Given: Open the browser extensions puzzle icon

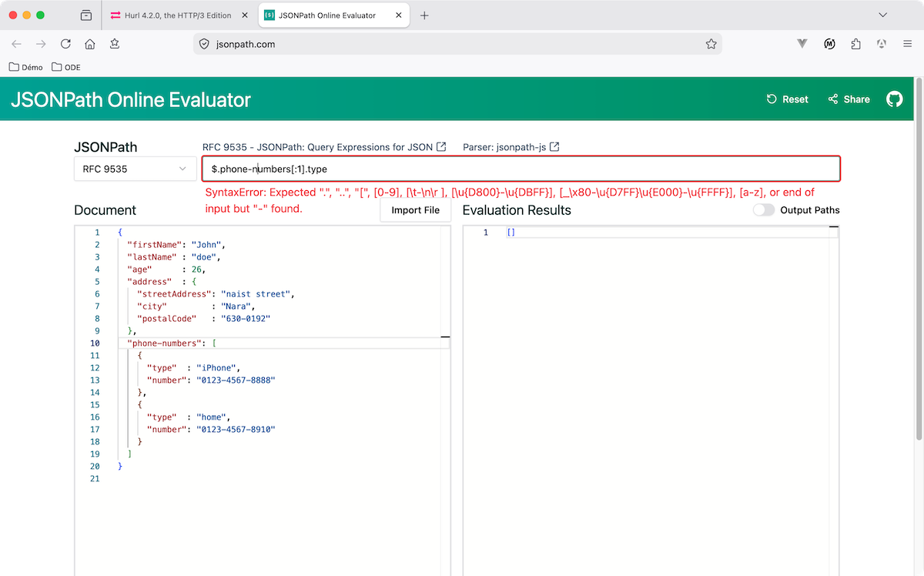Looking at the screenshot, I should pos(855,44).
